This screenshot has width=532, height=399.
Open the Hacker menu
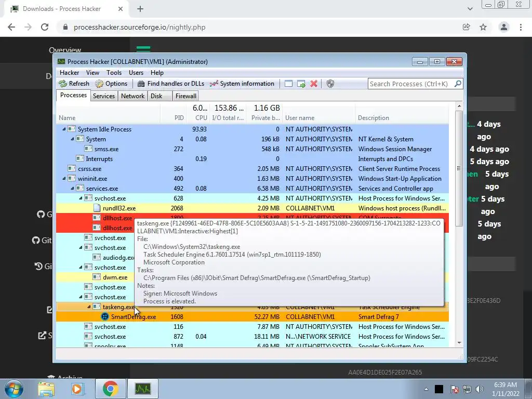[x=69, y=73]
